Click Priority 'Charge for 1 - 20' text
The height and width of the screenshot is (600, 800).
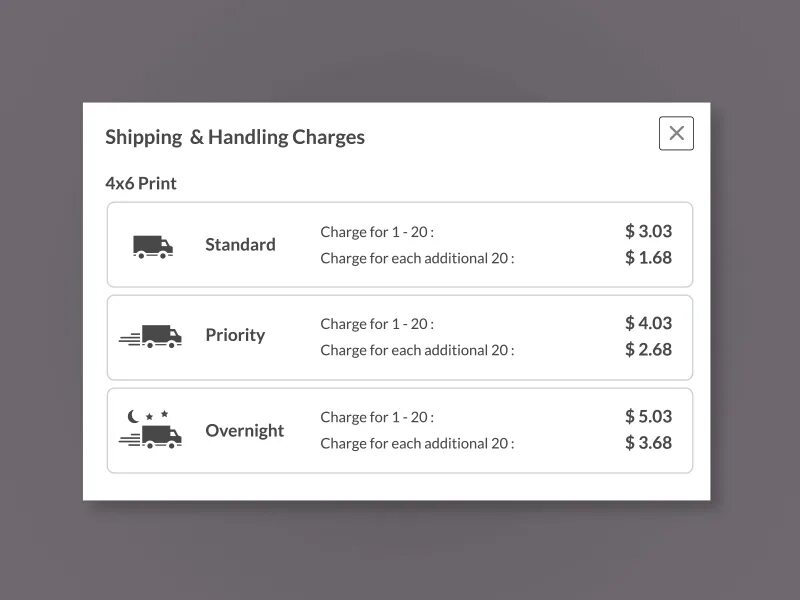click(377, 324)
